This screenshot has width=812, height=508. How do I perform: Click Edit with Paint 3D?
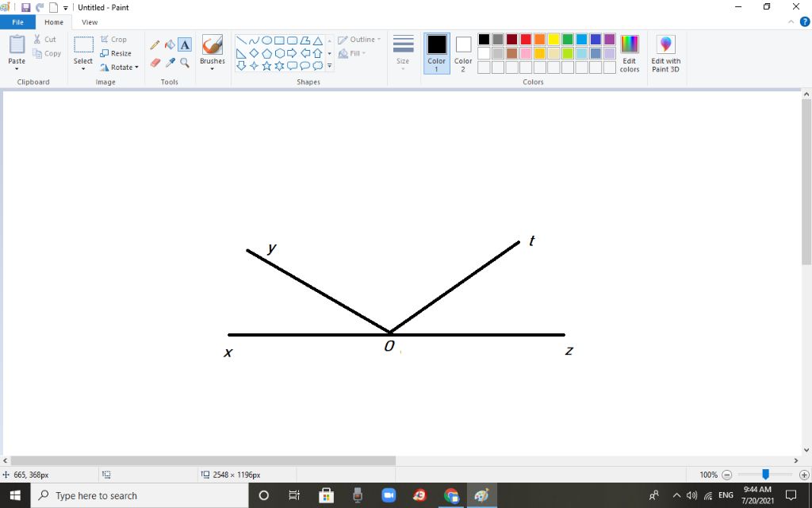[x=665, y=54]
